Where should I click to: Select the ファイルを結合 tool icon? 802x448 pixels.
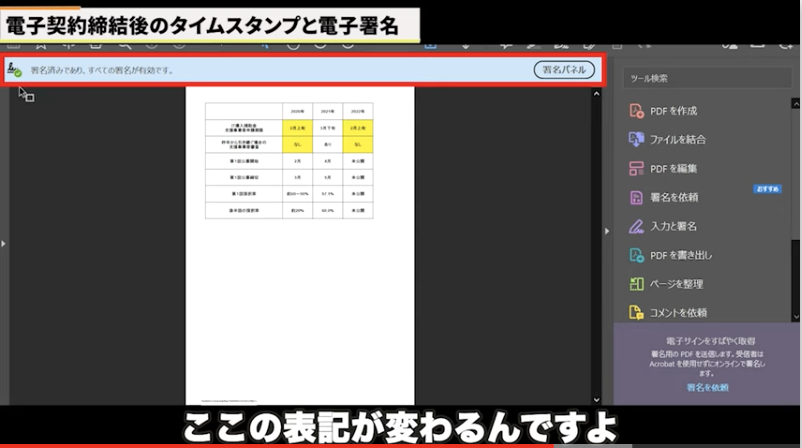[636, 139]
